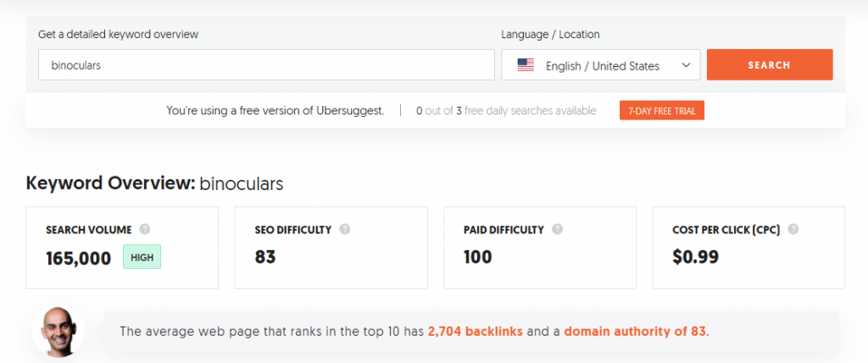Click the US flag icon
Image resolution: width=868 pixels, height=363 pixels.
click(x=526, y=65)
